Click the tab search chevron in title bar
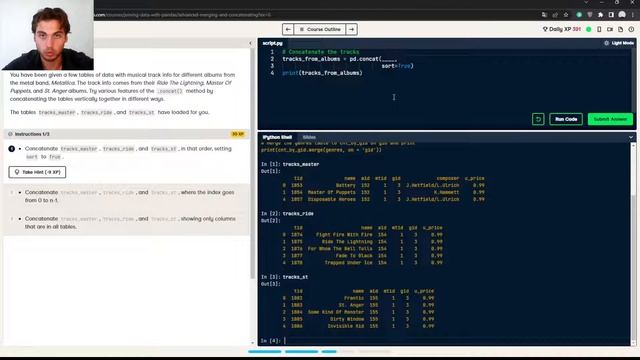The width and height of the screenshot is (640, 360). [x=586, y=3]
